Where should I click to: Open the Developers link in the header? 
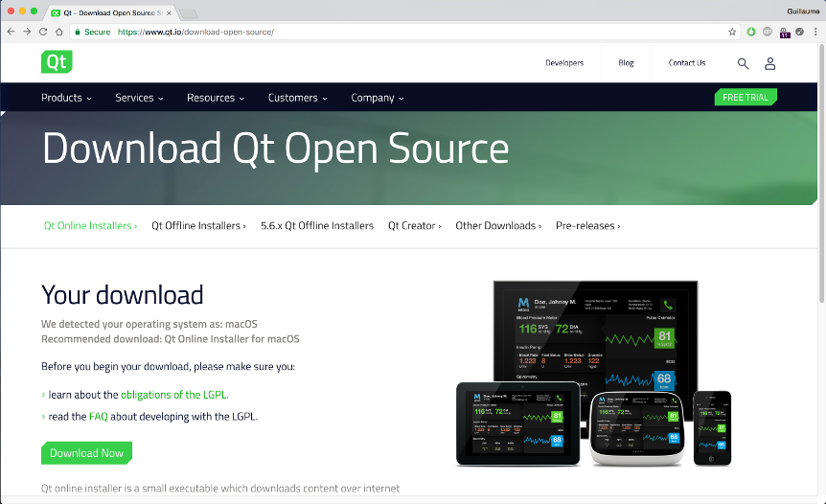[x=564, y=62]
